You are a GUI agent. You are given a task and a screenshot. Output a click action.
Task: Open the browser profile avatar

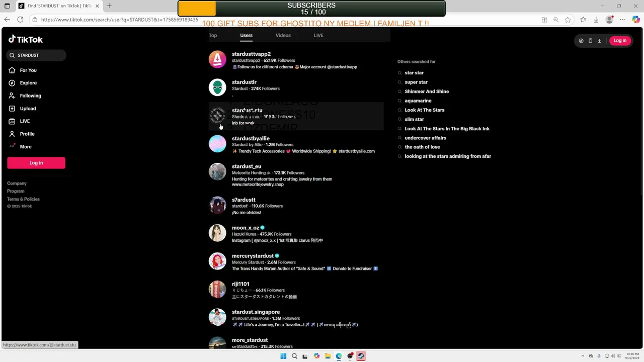610,20
